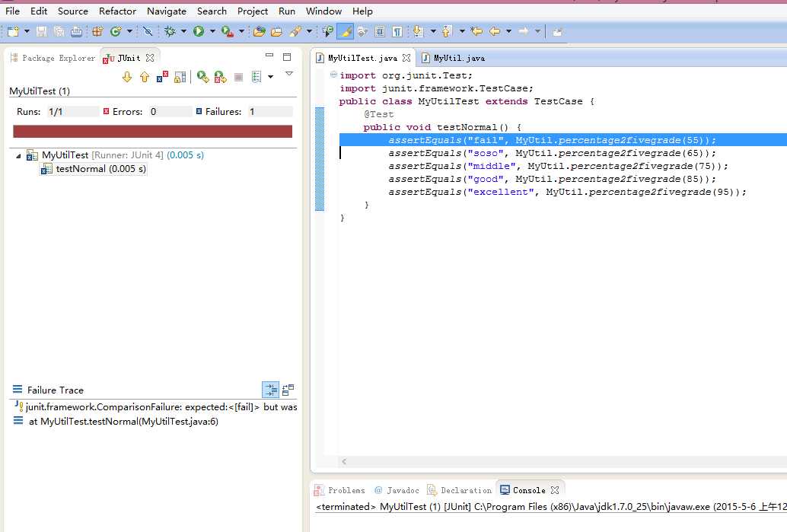Switch to the Problems tab

click(x=339, y=490)
